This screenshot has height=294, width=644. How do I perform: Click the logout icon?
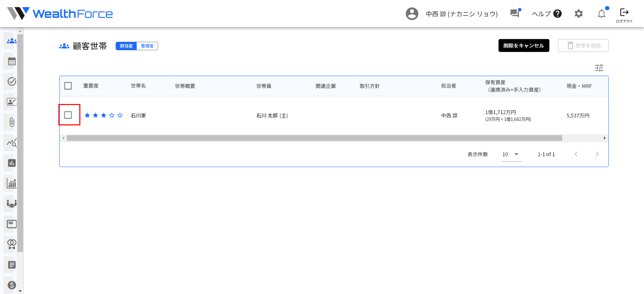tap(624, 12)
